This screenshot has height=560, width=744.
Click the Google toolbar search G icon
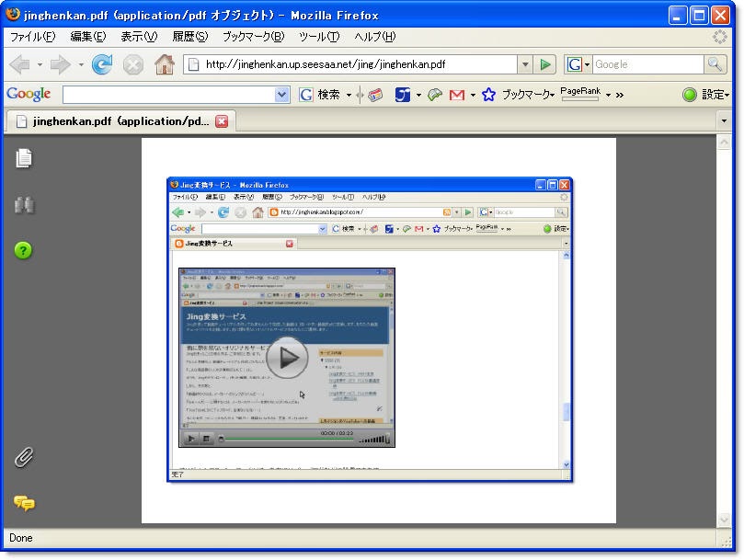[305, 95]
